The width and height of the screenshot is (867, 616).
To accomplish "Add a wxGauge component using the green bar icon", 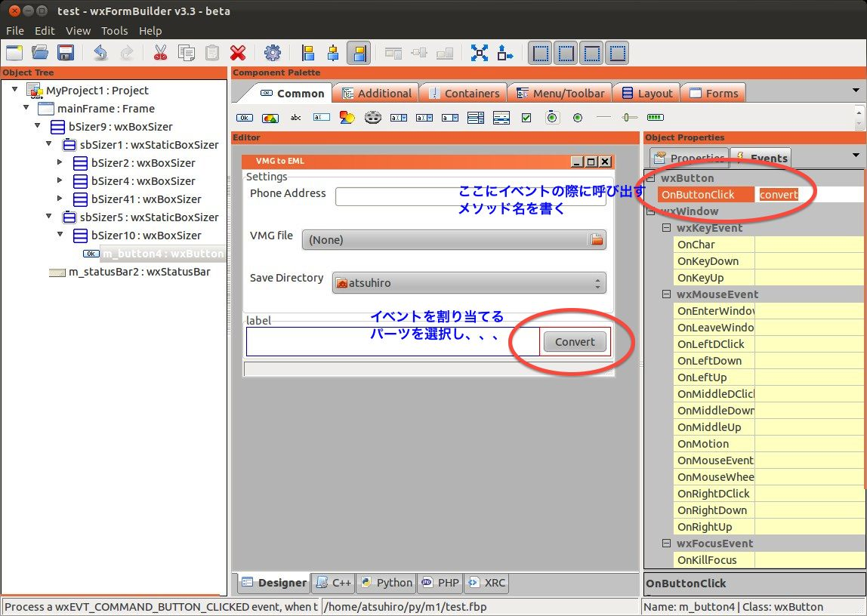I will (654, 117).
